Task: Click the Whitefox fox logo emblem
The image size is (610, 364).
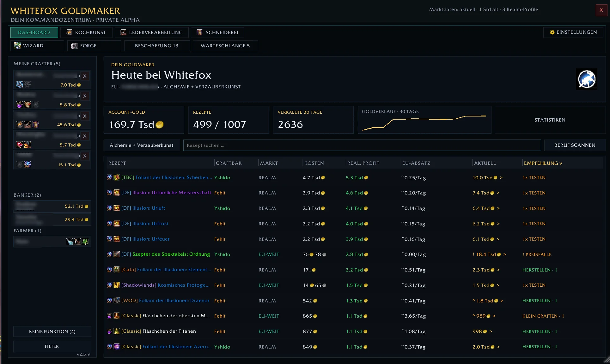Action: (587, 79)
